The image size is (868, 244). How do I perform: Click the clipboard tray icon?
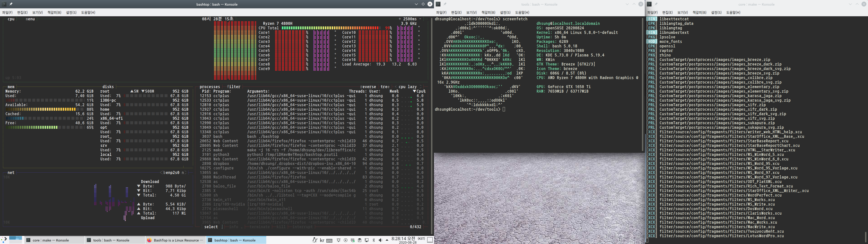pyautogui.click(x=360, y=240)
